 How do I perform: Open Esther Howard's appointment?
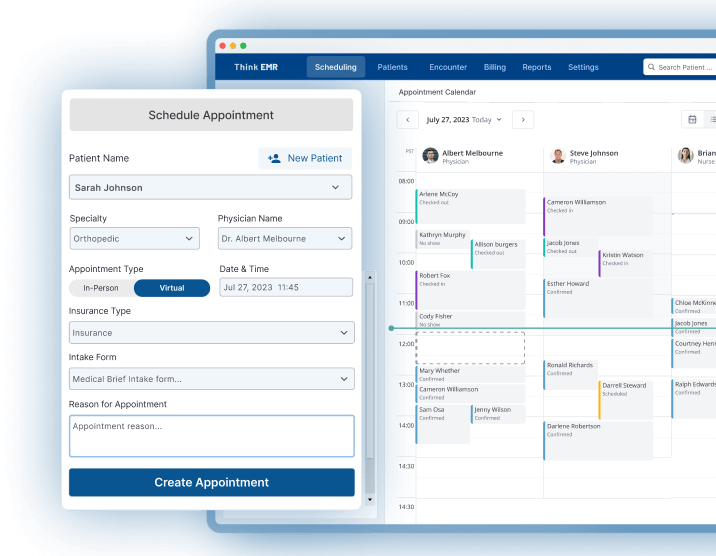coord(598,298)
